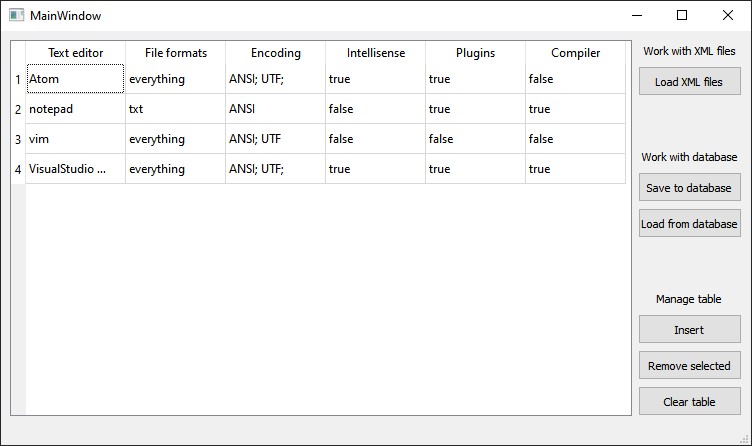Close the MainWindow window

(728, 15)
